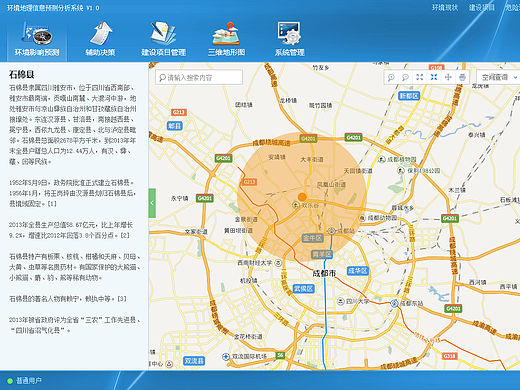Click the 金花桥街道 label
The width and height of the screenshot is (520, 390).
tap(248, 337)
